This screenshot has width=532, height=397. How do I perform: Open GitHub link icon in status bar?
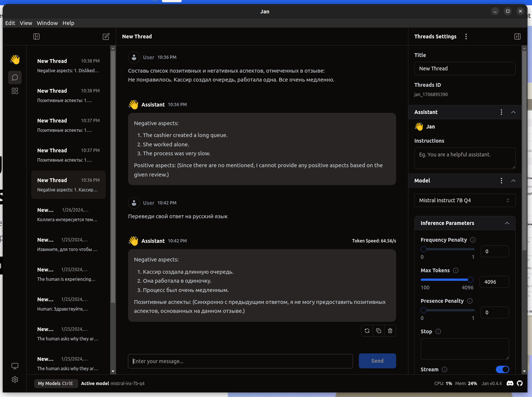[520, 383]
